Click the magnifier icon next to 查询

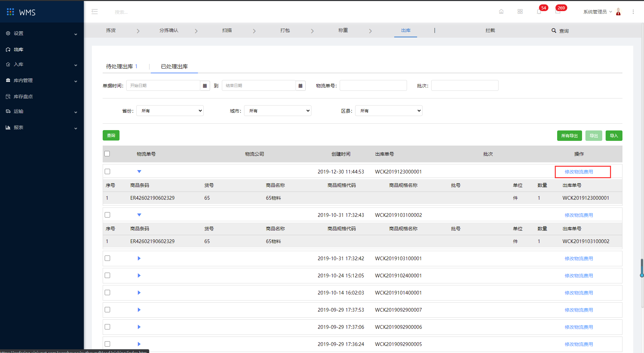click(x=554, y=31)
